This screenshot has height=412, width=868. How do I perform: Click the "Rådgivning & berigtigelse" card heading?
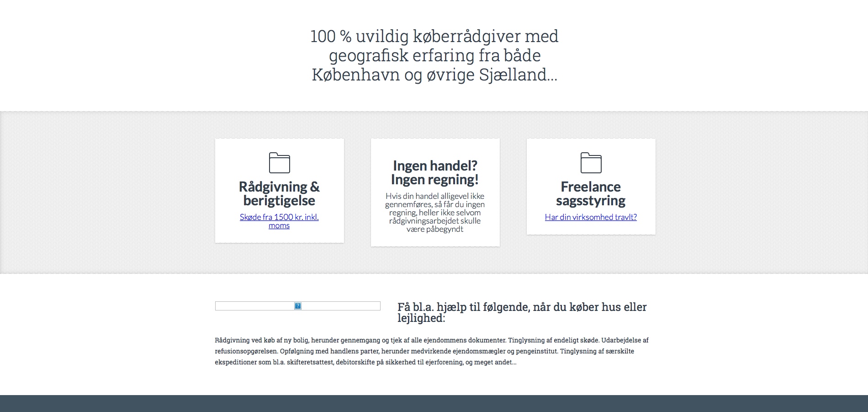(279, 193)
